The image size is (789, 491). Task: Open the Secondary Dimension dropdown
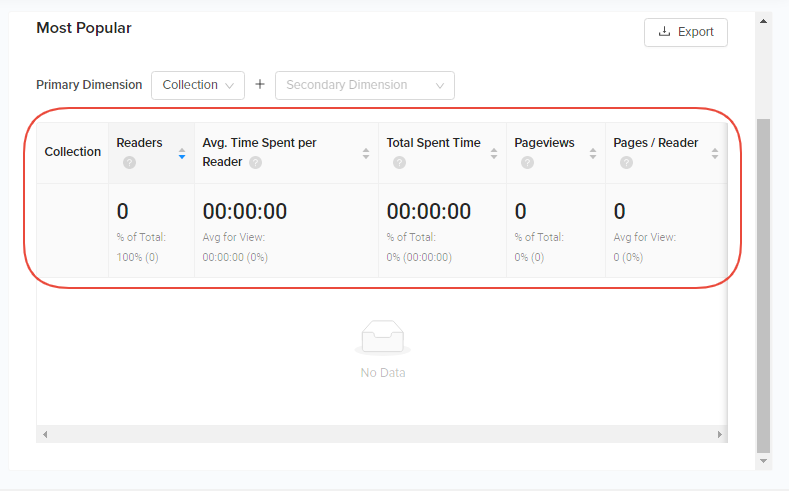point(364,85)
